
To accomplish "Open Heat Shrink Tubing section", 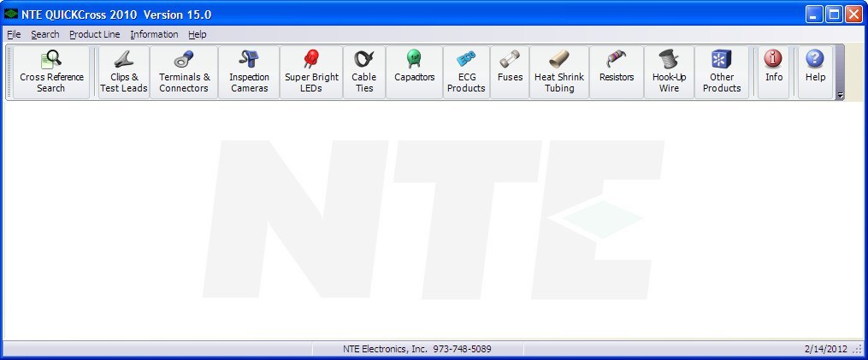I will [x=559, y=72].
